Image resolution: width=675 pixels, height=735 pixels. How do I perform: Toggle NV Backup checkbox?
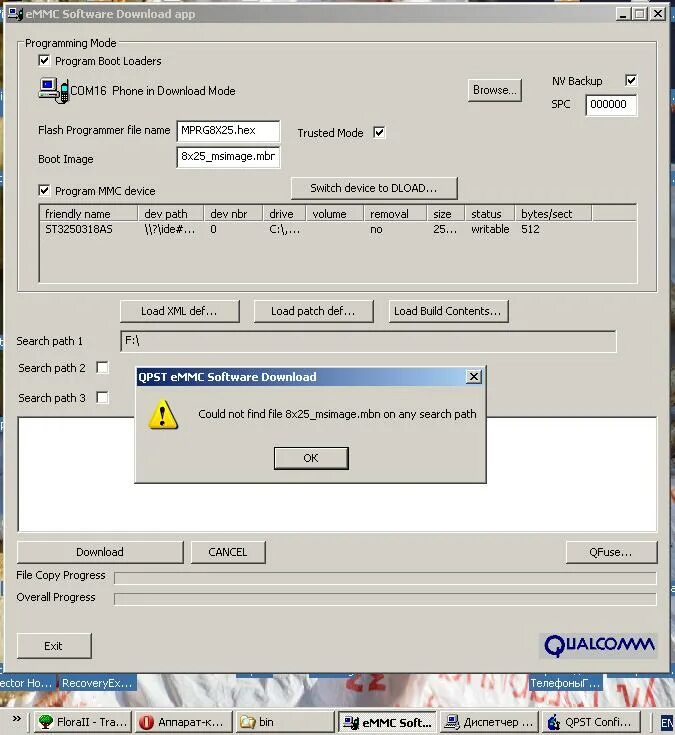(x=631, y=80)
